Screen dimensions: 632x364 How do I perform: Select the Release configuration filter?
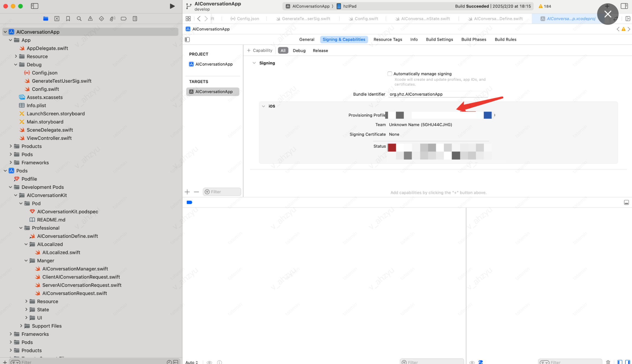pos(320,51)
